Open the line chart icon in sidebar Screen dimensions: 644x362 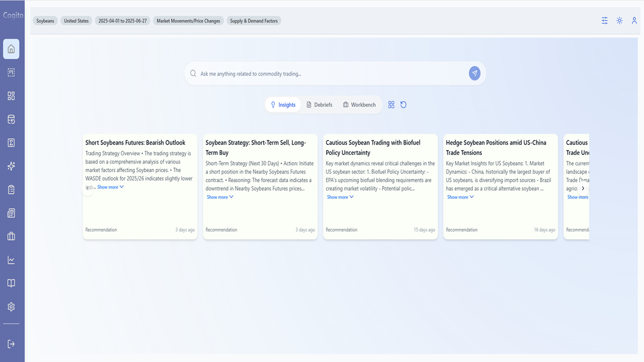[11, 260]
